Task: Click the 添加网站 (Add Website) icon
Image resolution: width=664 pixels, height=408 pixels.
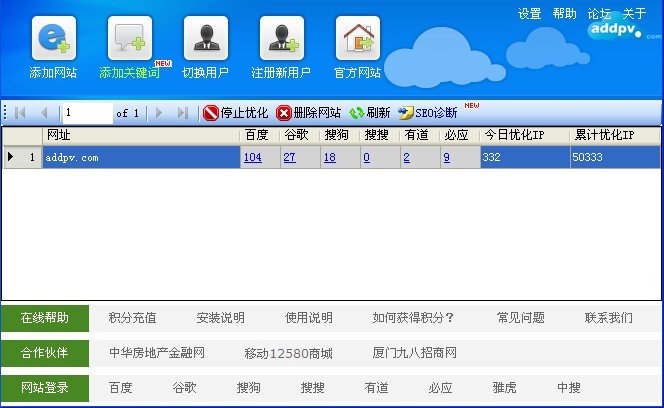Action: [54, 38]
